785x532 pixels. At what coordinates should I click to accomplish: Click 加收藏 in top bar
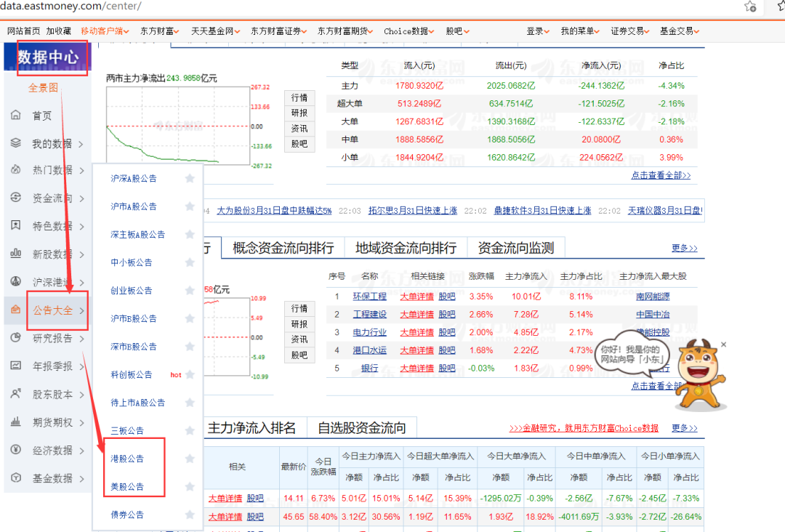pyautogui.click(x=59, y=31)
